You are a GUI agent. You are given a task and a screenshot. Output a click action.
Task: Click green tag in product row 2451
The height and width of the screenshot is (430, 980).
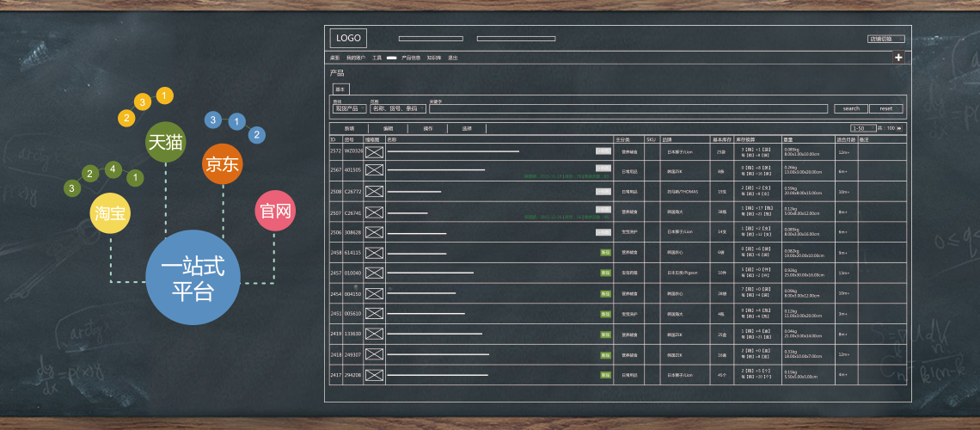[x=605, y=314]
